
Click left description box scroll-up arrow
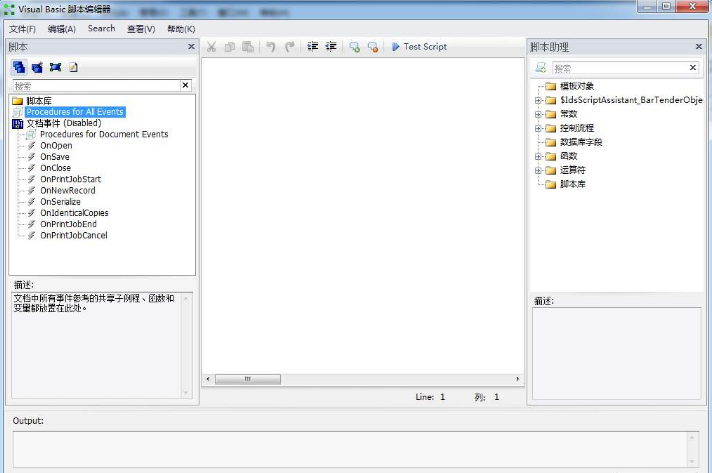186,299
